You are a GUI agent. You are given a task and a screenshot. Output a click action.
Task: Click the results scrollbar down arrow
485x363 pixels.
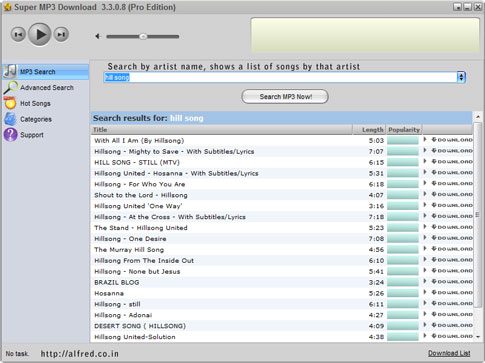[478, 337]
